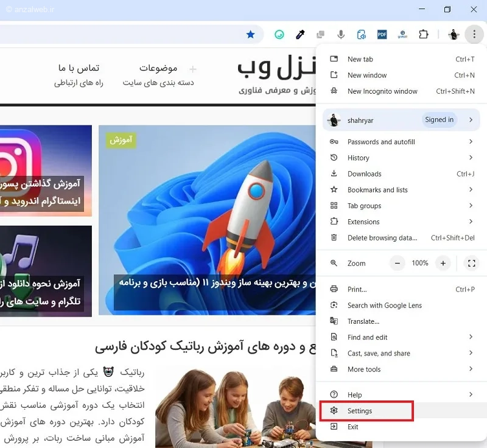Increase zoom with the plus button
Screen dimensions: 487x448
pos(443,264)
